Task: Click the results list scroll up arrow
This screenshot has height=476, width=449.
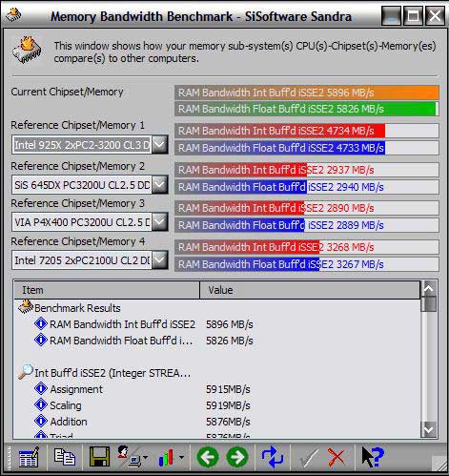Action: click(429, 288)
